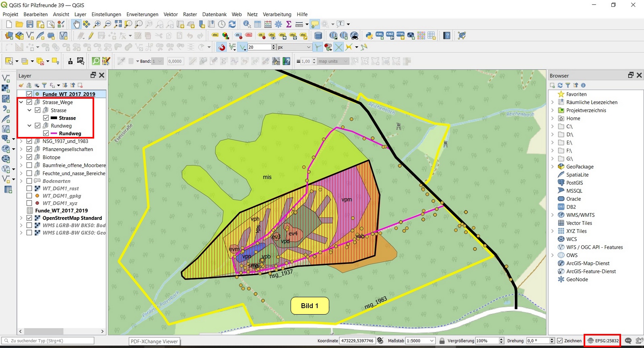Open the attribute table icon
Viewport: 644px width, 348px height.
tap(258, 24)
